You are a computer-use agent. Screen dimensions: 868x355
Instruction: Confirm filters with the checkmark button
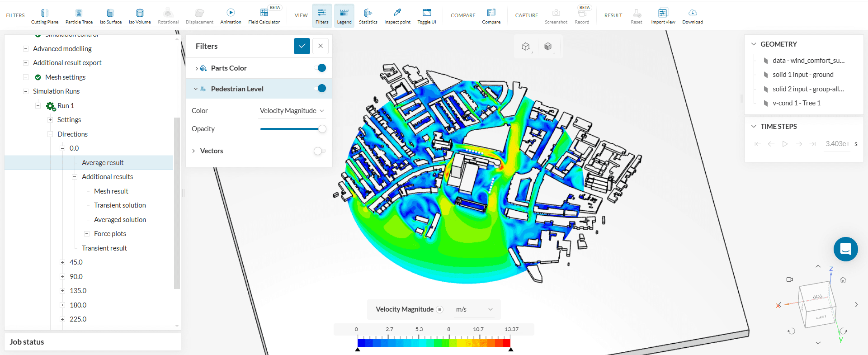coord(302,46)
